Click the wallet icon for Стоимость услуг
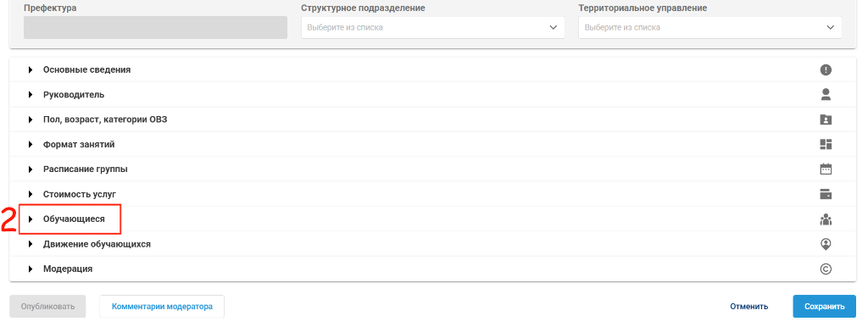 [826, 194]
